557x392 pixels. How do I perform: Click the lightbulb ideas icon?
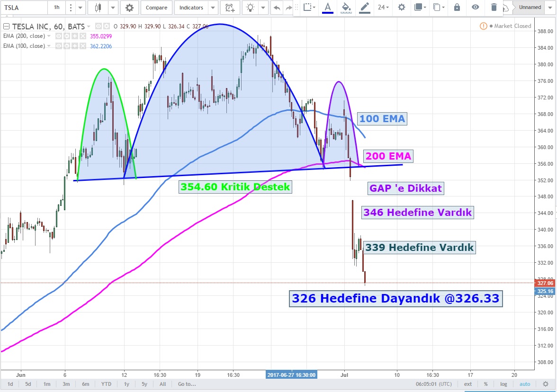point(251,8)
